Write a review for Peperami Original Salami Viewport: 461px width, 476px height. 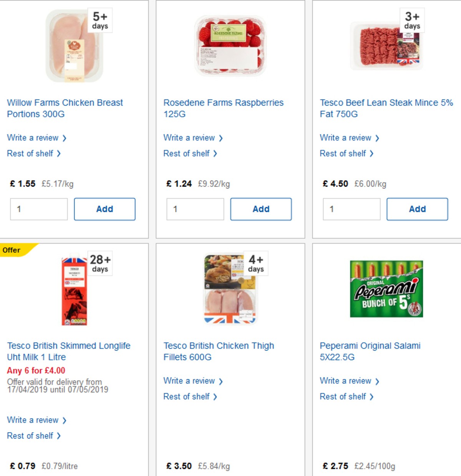click(345, 381)
